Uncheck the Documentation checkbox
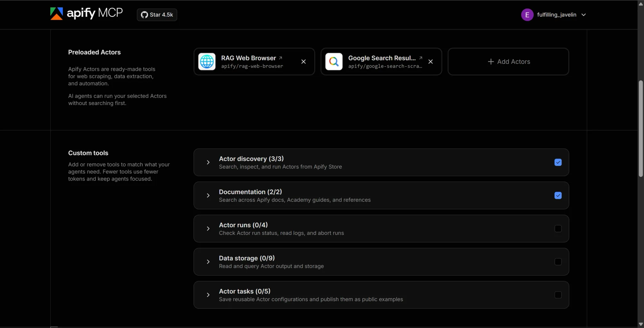 pos(558,196)
